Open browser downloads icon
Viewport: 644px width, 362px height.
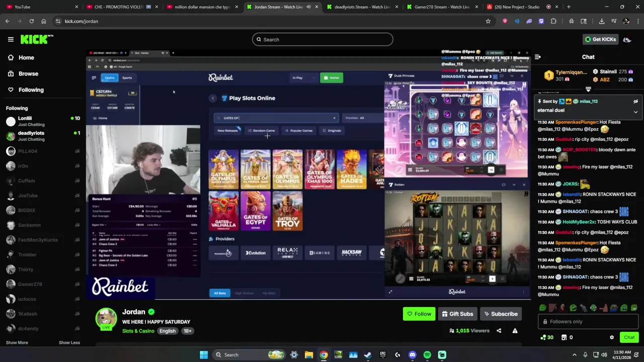click(602, 21)
